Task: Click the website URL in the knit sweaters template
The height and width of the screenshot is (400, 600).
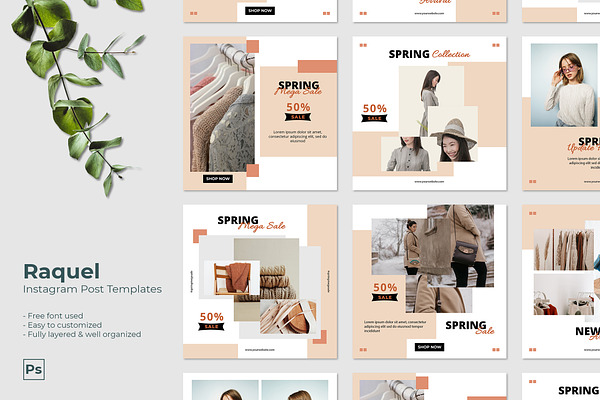Action: click(x=259, y=349)
